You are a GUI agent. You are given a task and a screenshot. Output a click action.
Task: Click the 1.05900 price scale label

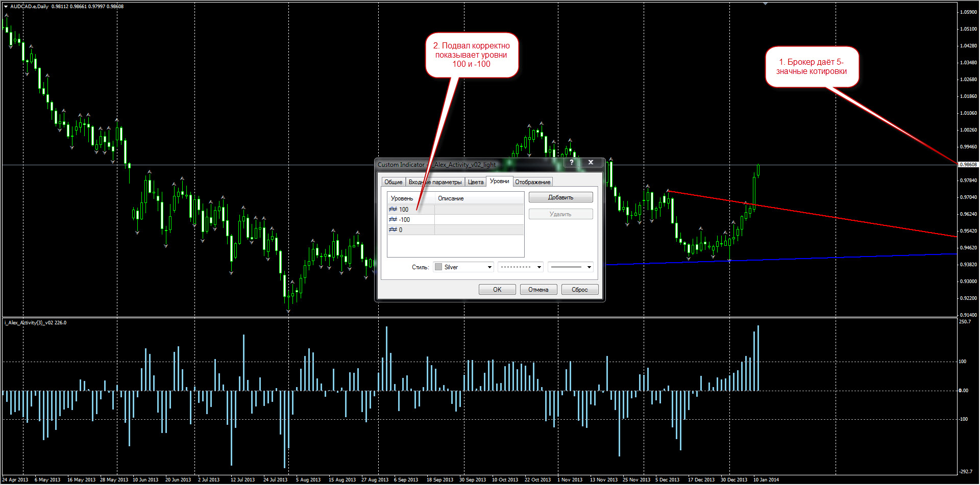click(x=969, y=12)
